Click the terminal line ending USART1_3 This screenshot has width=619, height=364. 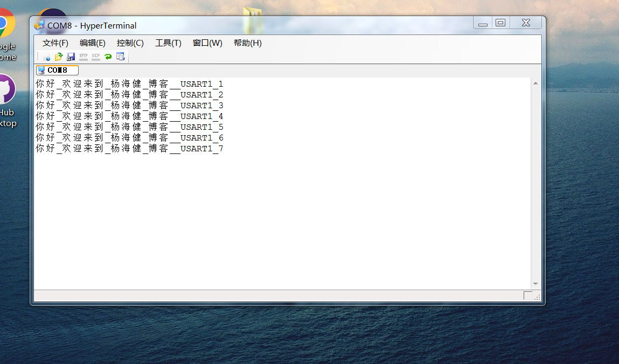pyautogui.click(x=129, y=106)
